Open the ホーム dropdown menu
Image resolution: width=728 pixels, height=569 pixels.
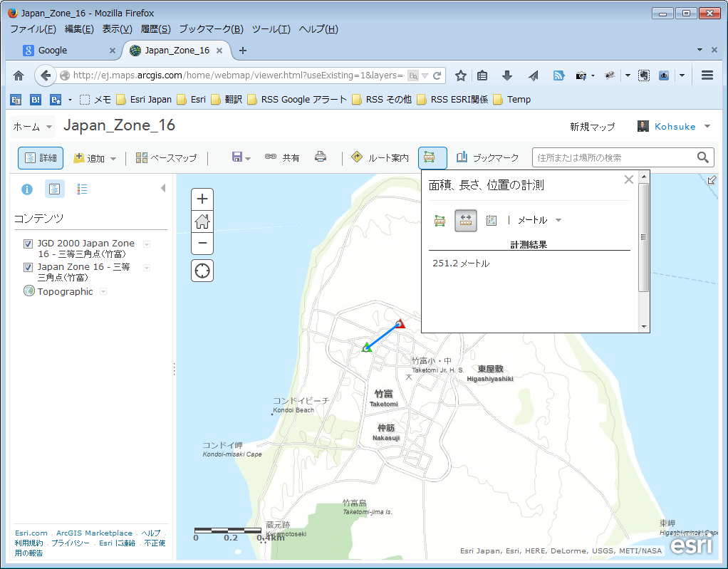[x=33, y=127]
